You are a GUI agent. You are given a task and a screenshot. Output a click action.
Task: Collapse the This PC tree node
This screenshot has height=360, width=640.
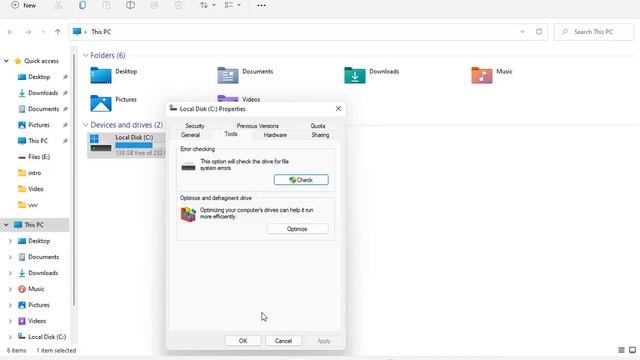pyautogui.click(x=6, y=225)
